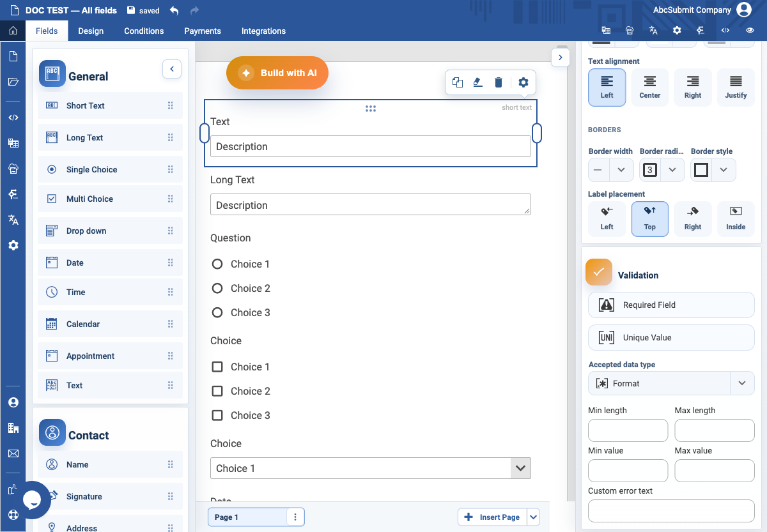Select the Choice 2 radio button
The height and width of the screenshot is (532, 767).
click(217, 288)
